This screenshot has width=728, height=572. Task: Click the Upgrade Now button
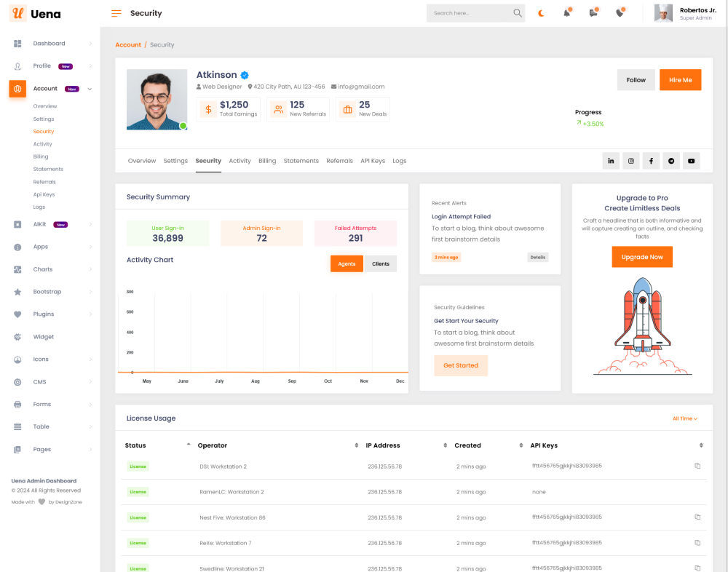(642, 257)
